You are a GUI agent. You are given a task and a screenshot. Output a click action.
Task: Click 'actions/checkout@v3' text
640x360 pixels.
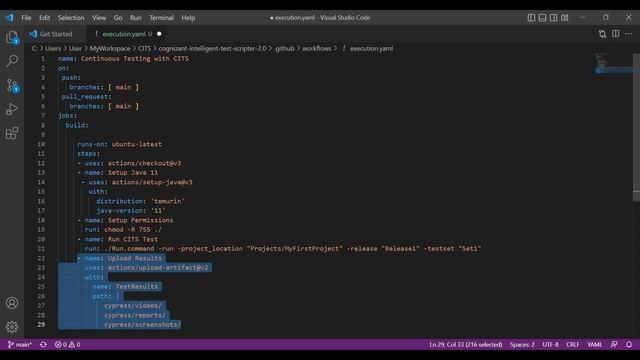click(144, 163)
